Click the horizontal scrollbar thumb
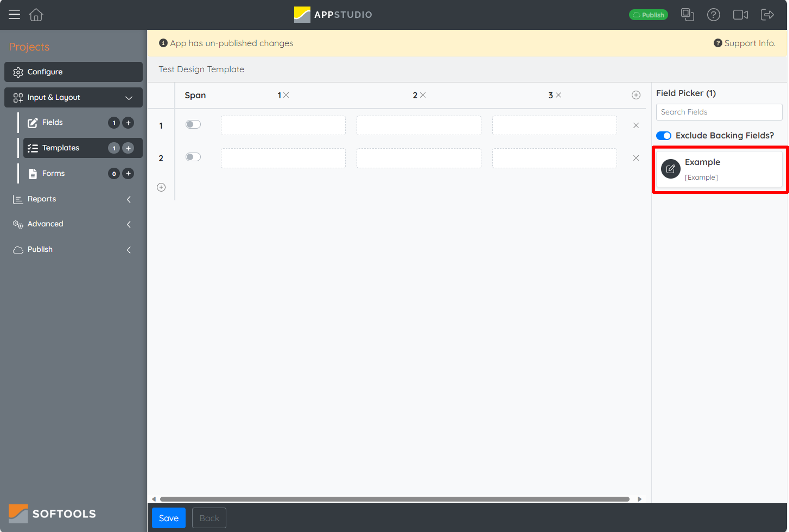 coord(395,499)
